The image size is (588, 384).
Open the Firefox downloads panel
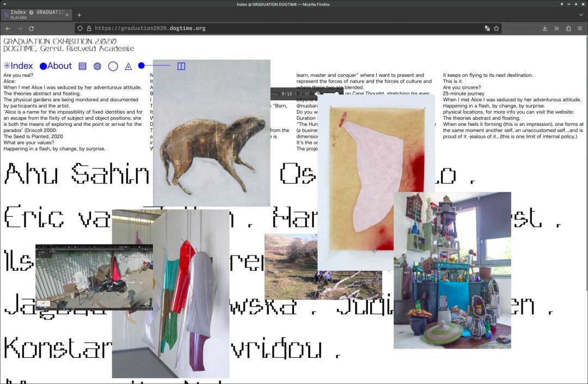[544, 28]
